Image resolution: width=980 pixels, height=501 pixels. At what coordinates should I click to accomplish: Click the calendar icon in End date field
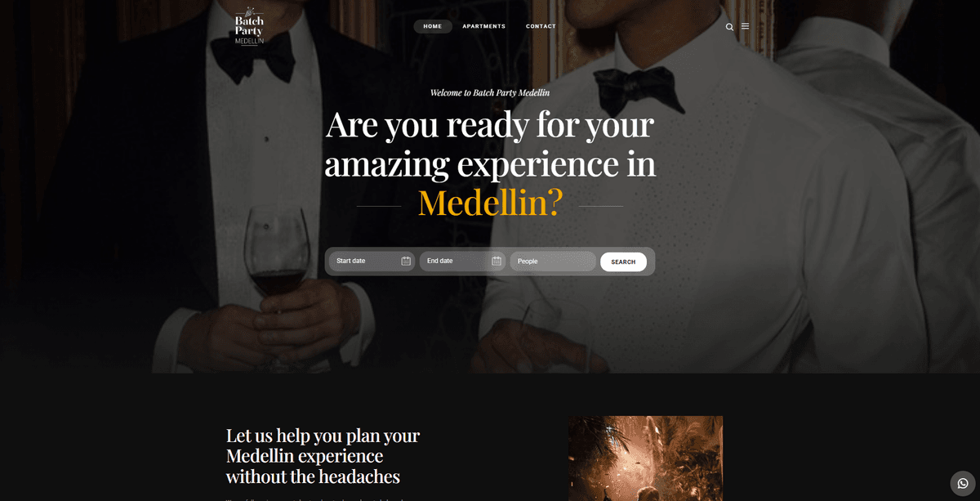[x=497, y=261]
